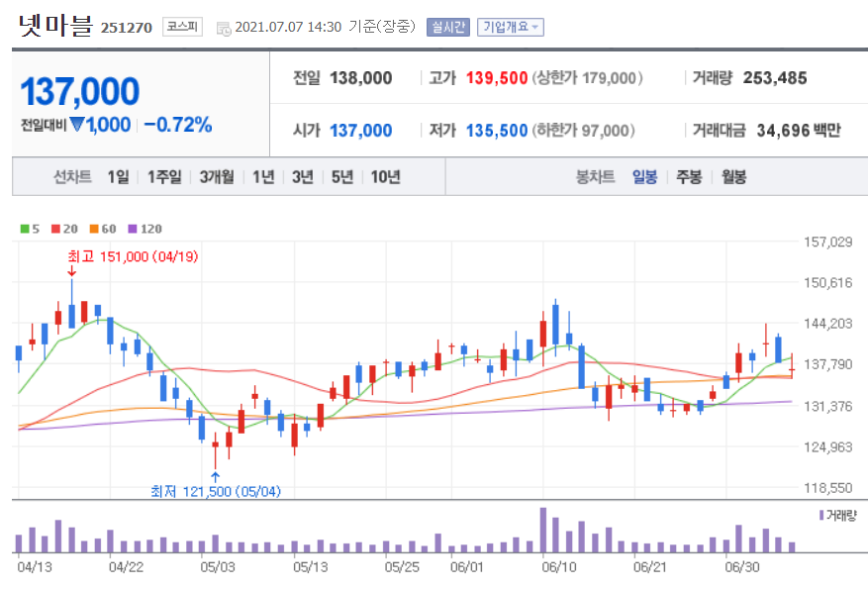Select the 1일 line chart tab
The width and height of the screenshot is (868, 589).
[x=118, y=176]
